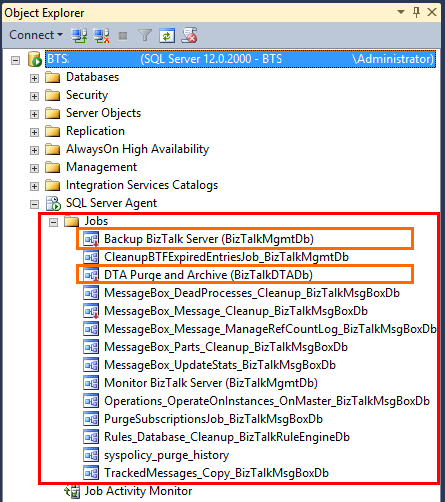Image resolution: width=445 pixels, height=502 pixels.
Task: Select PurgeSubscriptionsJob_BizTalkMsgBoxDb job
Action: pos(213,419)
